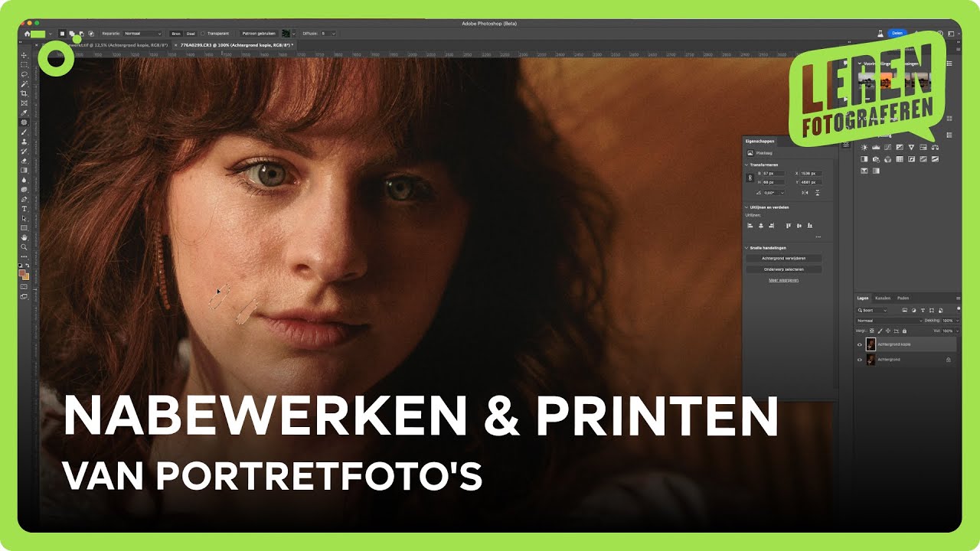Switch to the Kanalen tab
The height and width of the screenshot is (551, 980).
click(883, 298)
